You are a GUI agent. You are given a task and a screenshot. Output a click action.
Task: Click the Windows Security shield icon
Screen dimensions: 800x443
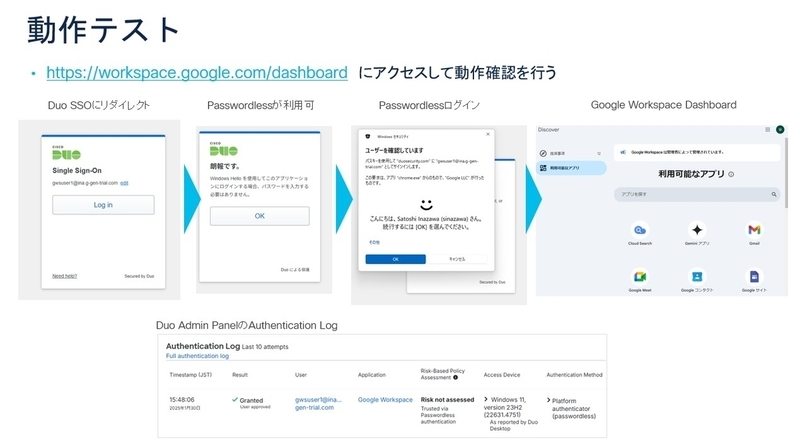click(367, 137)
